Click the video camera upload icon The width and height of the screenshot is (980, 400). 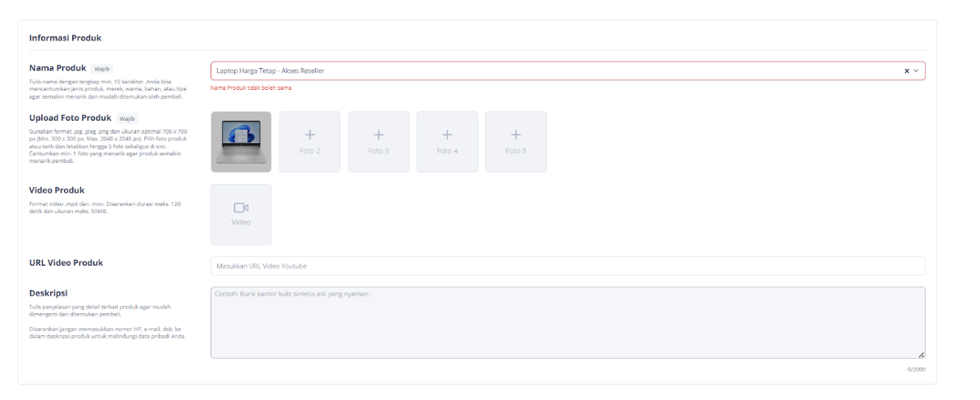pos(241,208)
